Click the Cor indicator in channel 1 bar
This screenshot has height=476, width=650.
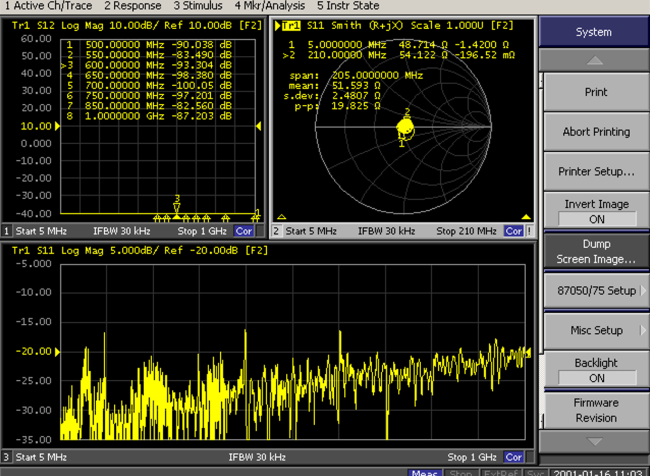[x=244, y=231]
